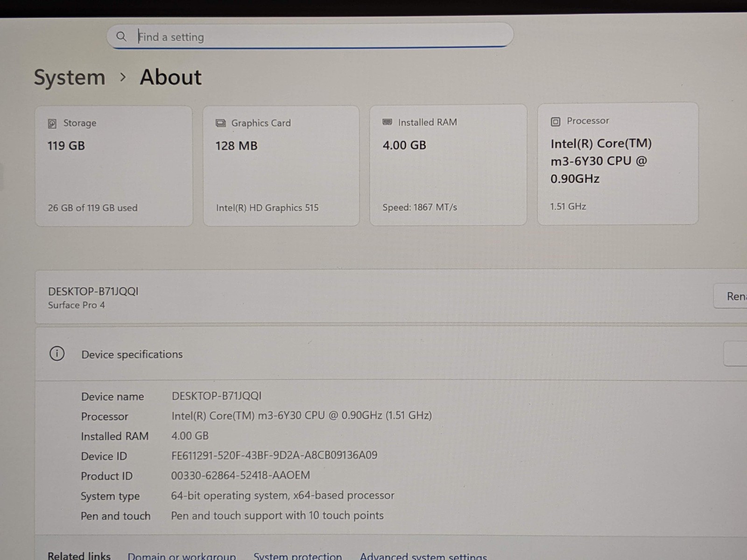Click the 'Device name' label
The height and width of the screenshot is (560, 747).
tap(113, 397)
